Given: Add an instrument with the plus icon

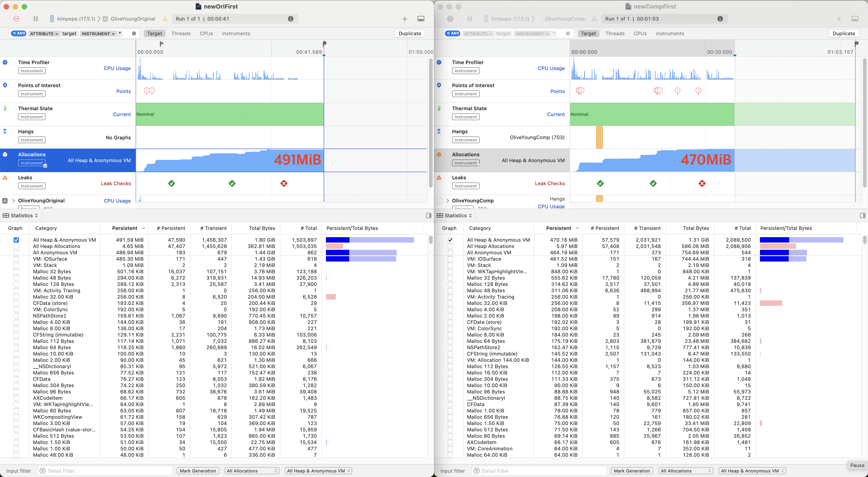Looking at the screenshot, I should coord(405,19).
